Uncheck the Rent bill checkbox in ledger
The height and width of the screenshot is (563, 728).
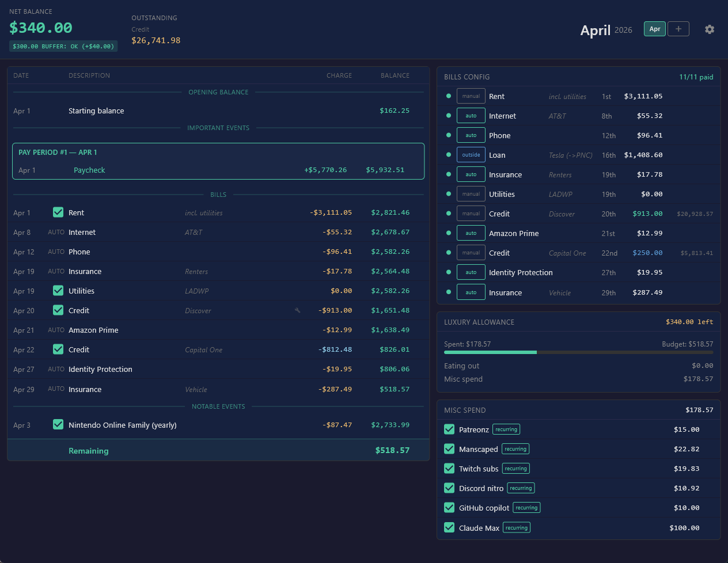(x=58, y=212)
